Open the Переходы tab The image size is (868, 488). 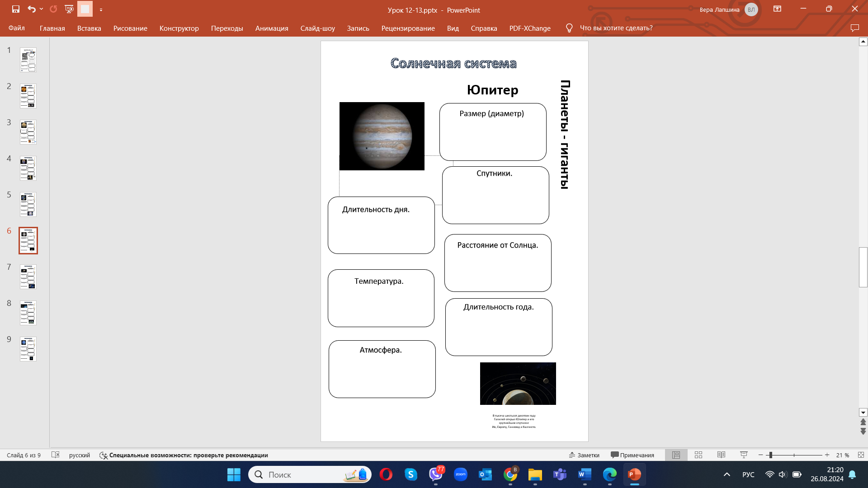click(x=227, y=28)
